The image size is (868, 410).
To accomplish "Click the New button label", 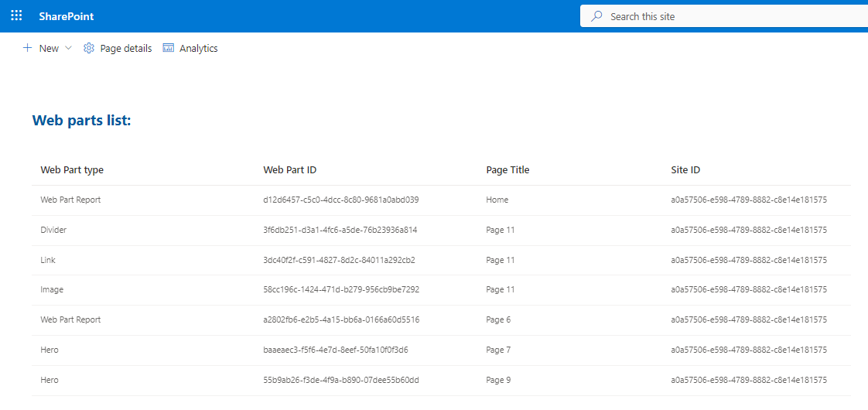I will click(49, 49).
